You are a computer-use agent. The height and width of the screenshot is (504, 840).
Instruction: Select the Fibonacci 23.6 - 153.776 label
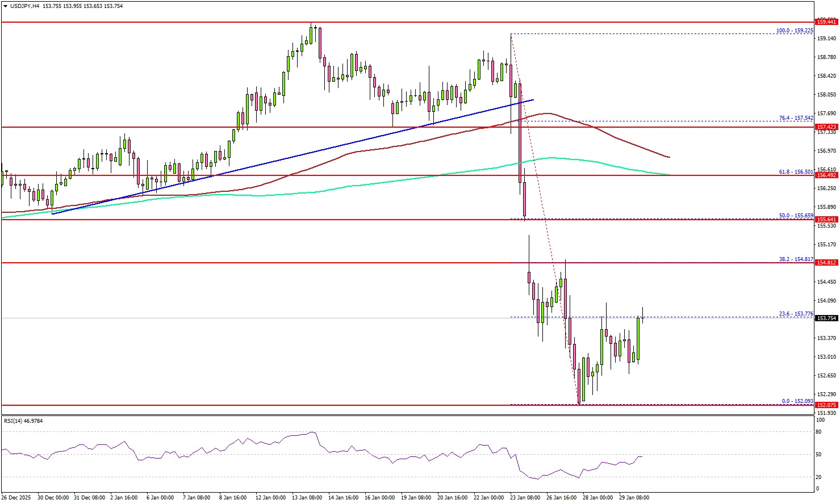point(796,314)
